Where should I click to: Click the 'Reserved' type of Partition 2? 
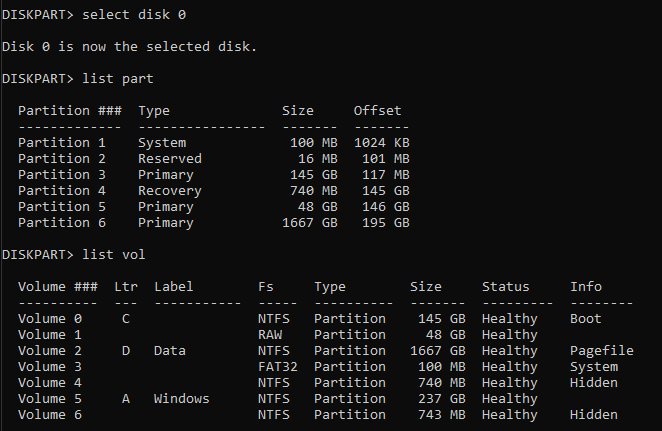pos(169,158)
